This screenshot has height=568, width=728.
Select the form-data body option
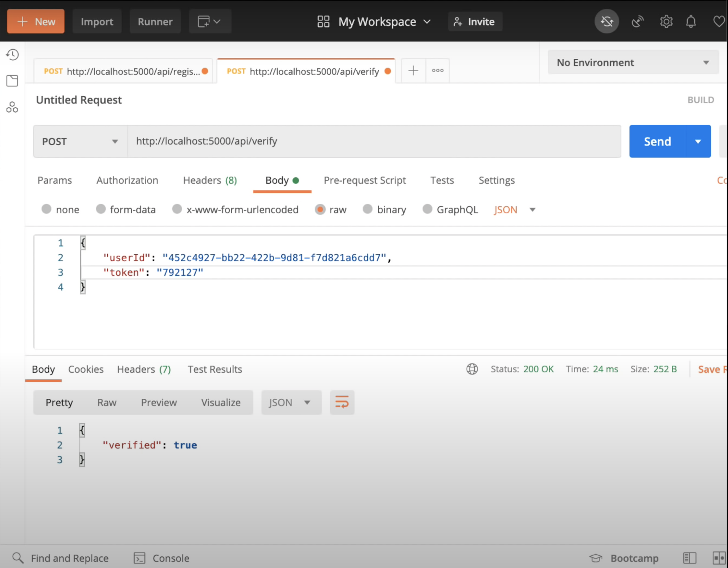[101, 209]
